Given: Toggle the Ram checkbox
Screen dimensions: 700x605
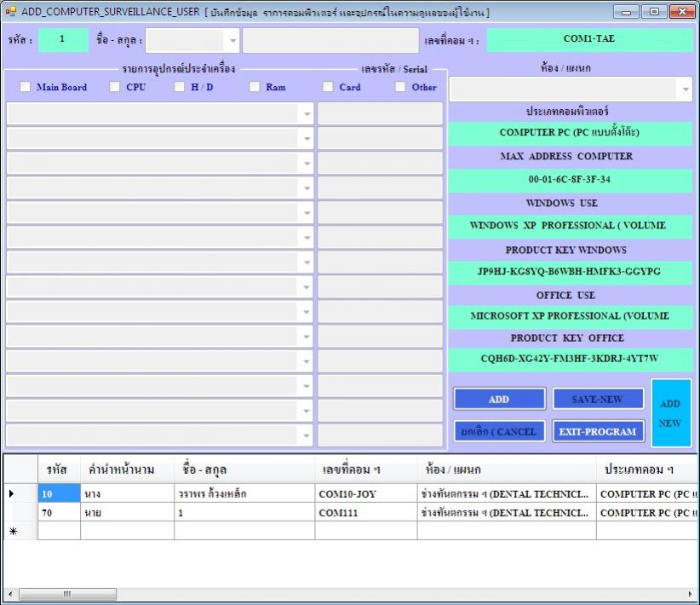Looking at the screenshot, I should 255,87.
